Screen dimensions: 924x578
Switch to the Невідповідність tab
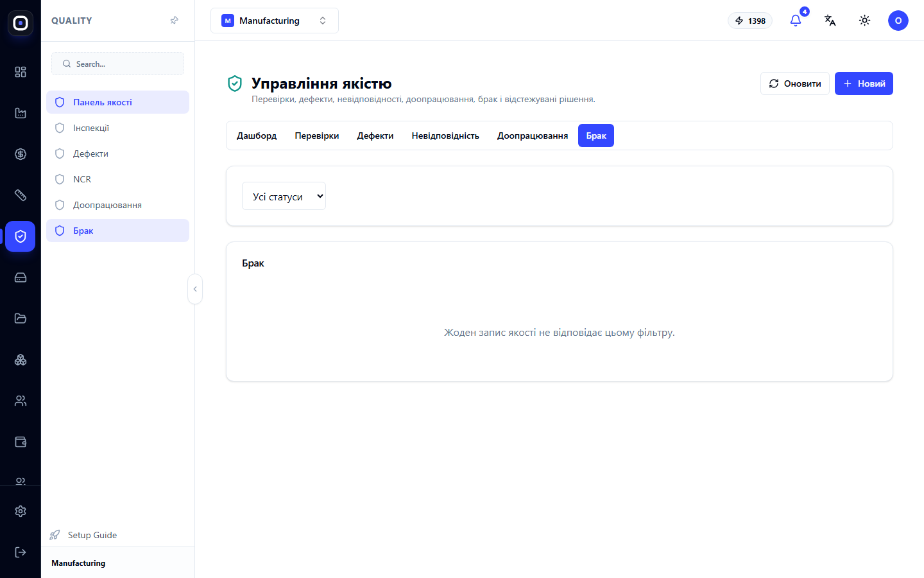tap(445, 136)
